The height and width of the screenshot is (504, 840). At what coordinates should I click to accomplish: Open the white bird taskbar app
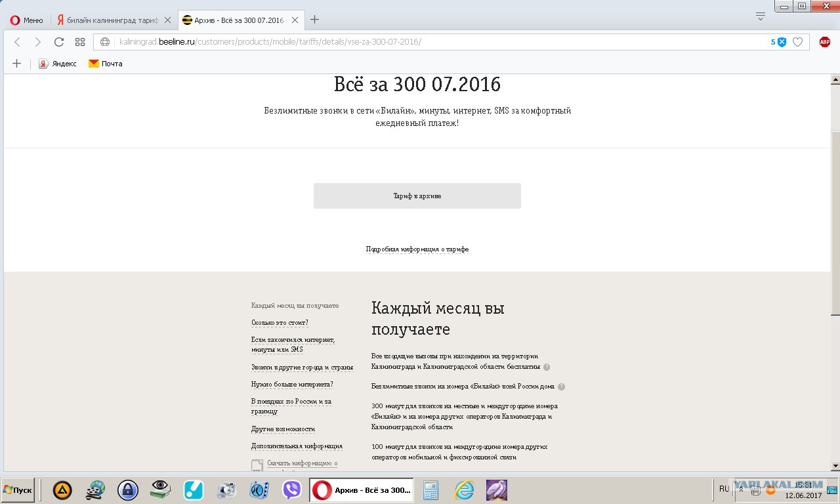pos(497,490)
